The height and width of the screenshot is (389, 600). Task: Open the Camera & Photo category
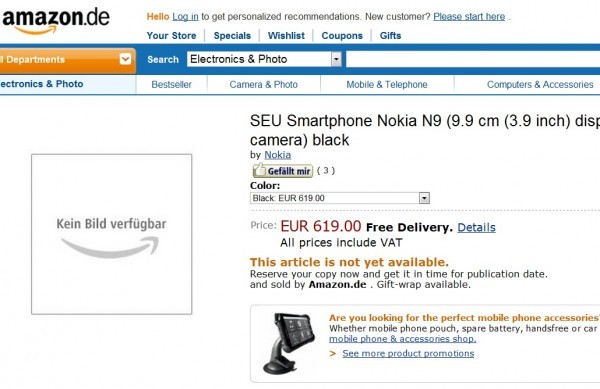pos(264,85)
